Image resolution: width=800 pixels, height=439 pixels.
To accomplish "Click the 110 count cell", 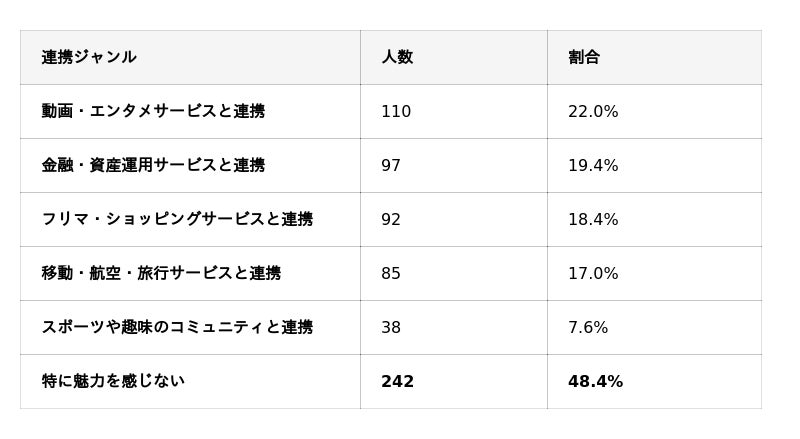I will pos(396,112).
